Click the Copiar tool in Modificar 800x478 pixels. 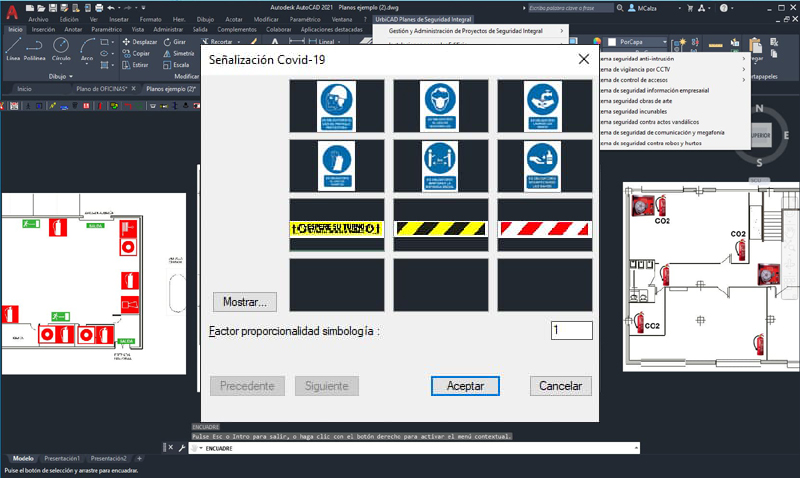(136, 53)
